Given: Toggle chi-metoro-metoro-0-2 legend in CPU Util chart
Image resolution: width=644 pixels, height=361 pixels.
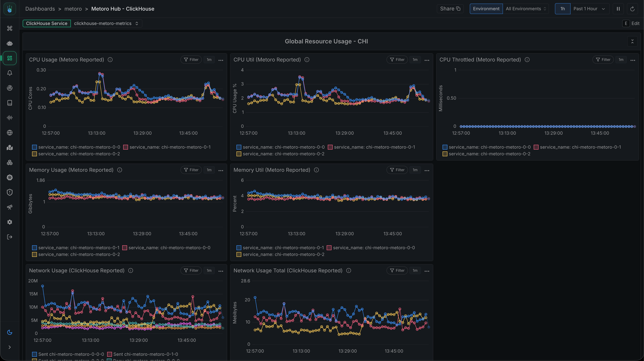Looking at the screenshot, I should click(280, 154).
